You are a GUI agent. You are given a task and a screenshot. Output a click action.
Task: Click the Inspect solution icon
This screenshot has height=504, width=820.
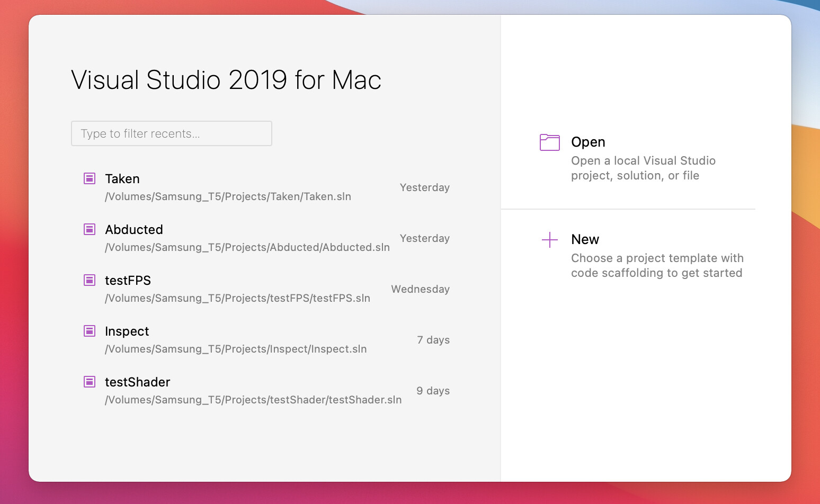89,331
